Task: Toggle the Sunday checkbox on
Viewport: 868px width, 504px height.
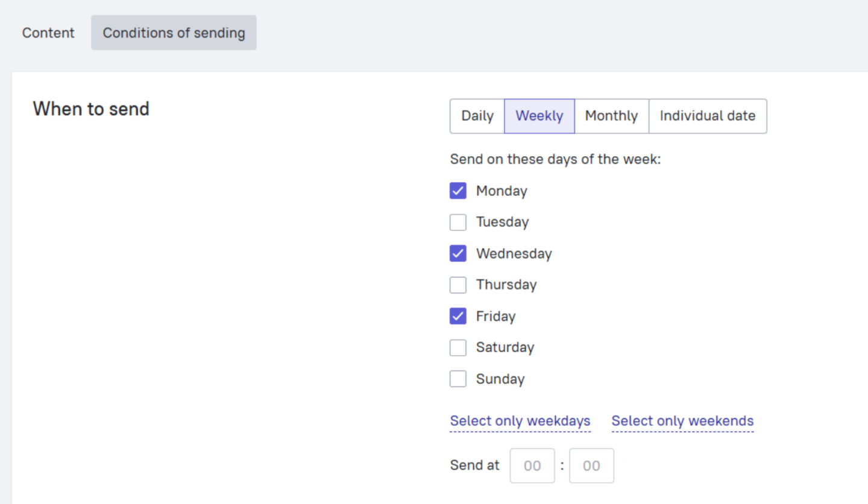Action: [x=458, y=379]
